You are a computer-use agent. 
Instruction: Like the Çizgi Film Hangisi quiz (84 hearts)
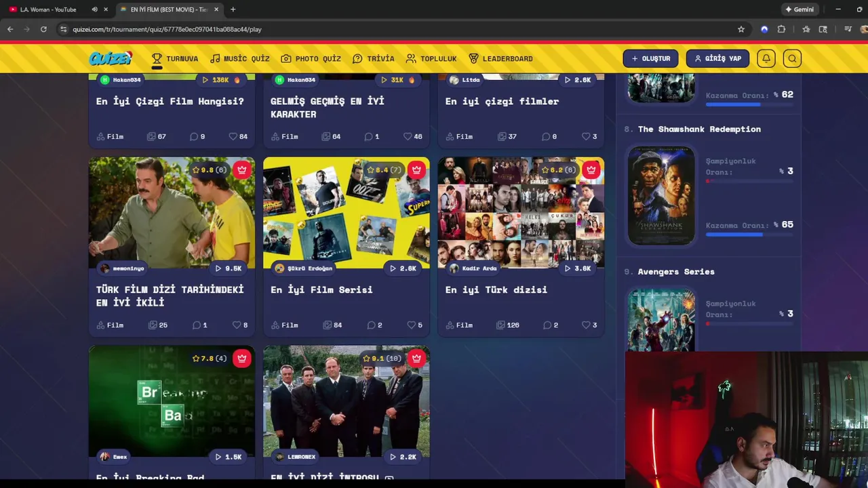(x=238, y=136)
